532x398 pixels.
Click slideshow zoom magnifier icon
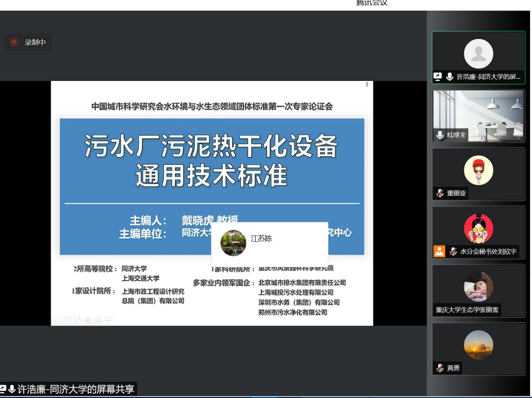point(99,320)
